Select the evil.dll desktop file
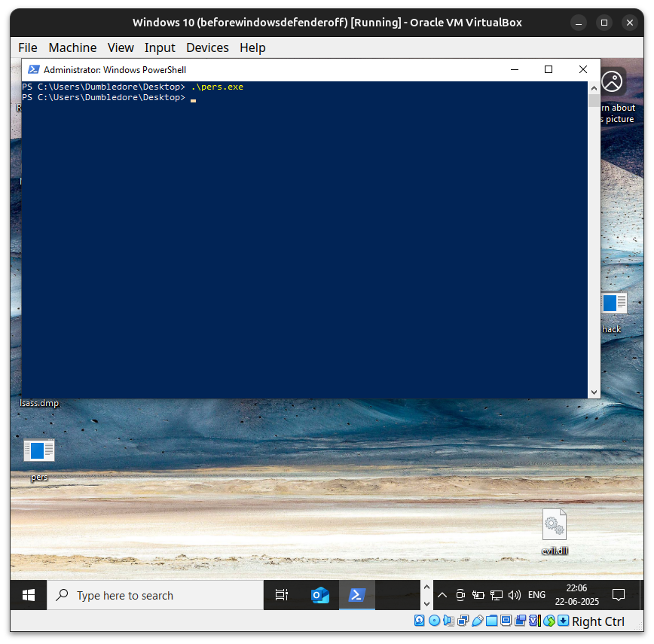This screenshot has width=654, height=644. 555,532
